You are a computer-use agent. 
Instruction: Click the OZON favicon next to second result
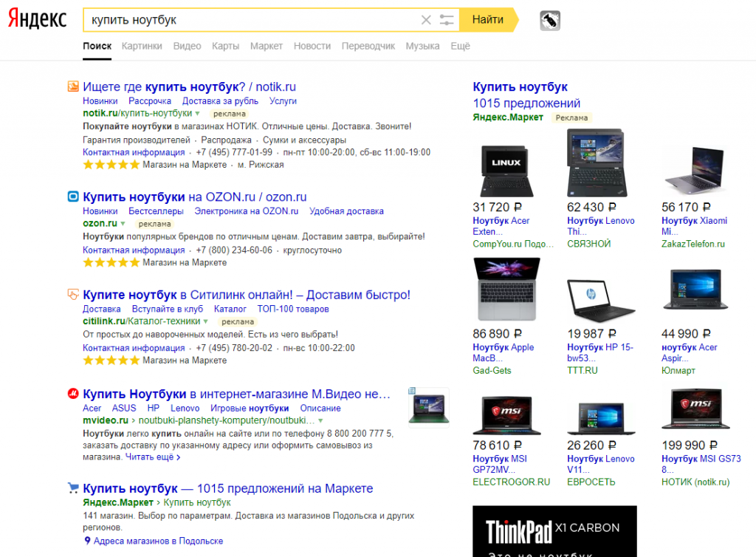(x=73, y=197)
